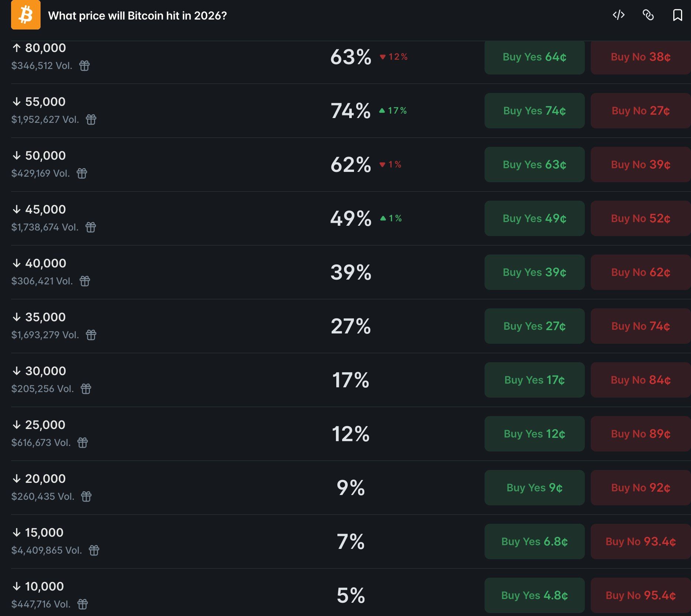Click gift rewards icon for 15,000 row
691x616 pixels.
[x=94, y=550]
